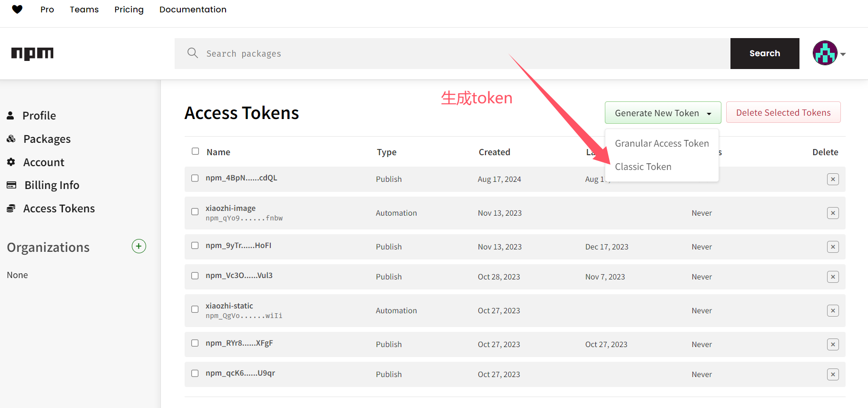Add a new organization with plus icon
Image resolution: width=868 pixels, height=408 pixels.
[138, 246]
